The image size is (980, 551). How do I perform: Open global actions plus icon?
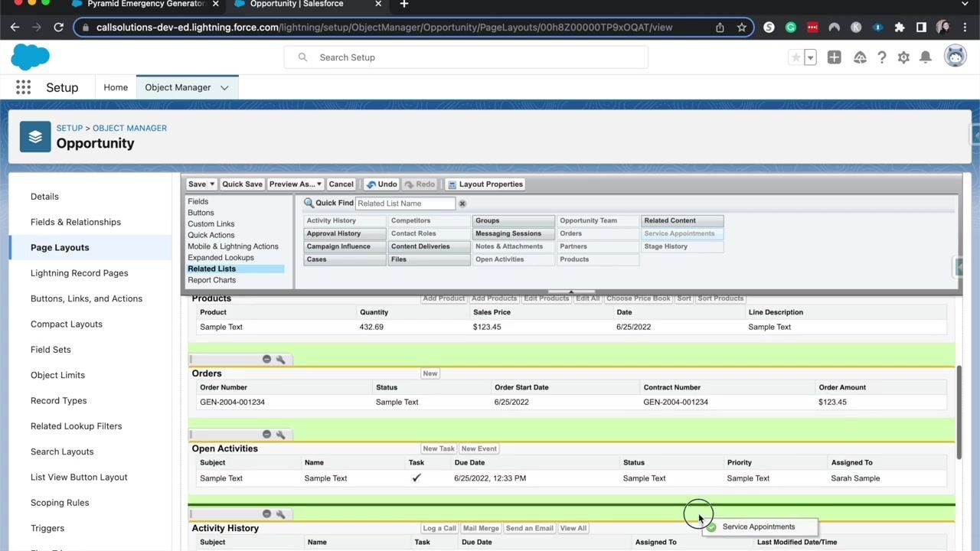(x=834, y=57)
